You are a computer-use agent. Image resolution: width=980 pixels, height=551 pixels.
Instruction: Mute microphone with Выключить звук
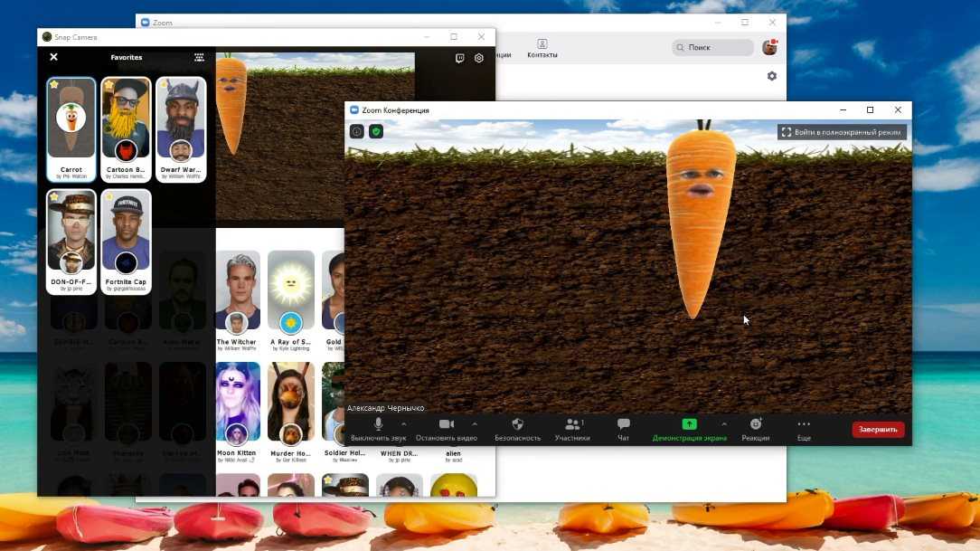[x=378, y=429]
